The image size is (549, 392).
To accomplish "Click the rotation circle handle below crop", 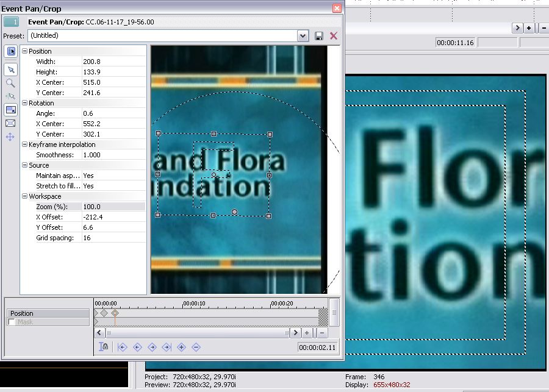I will (235, 212).
